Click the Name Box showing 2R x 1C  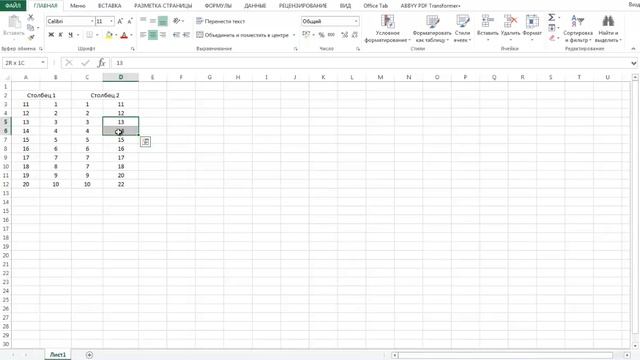click(x=24, y=63)
